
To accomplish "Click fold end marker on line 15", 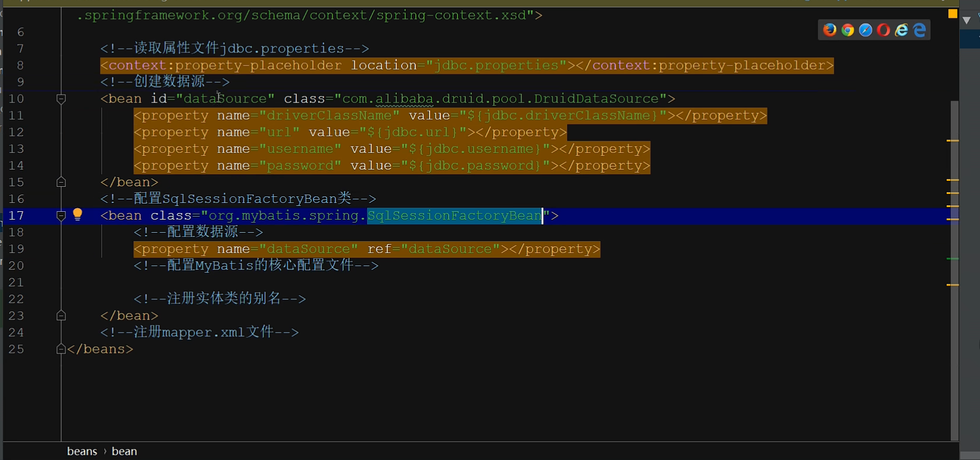I will coord(61,182).
